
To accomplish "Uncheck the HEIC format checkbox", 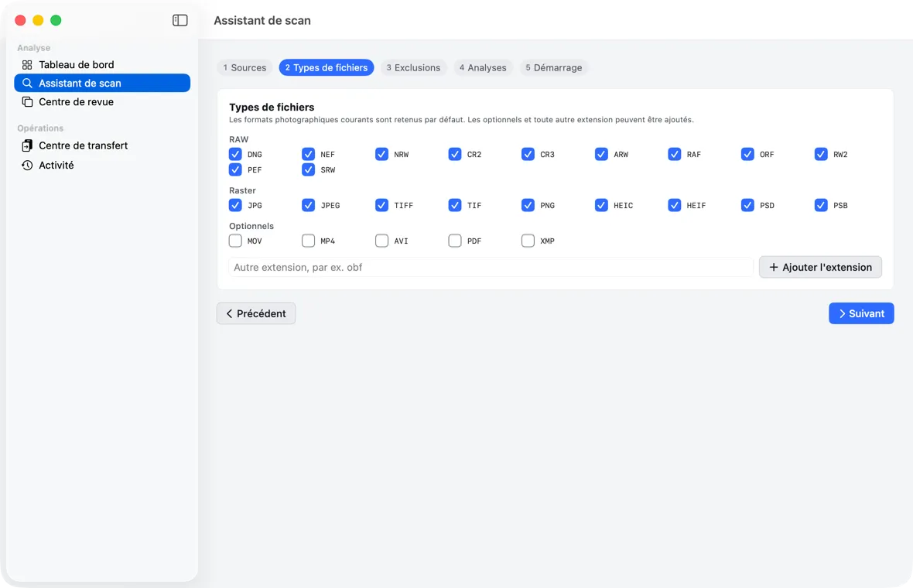I will click(x=601, y=205).
